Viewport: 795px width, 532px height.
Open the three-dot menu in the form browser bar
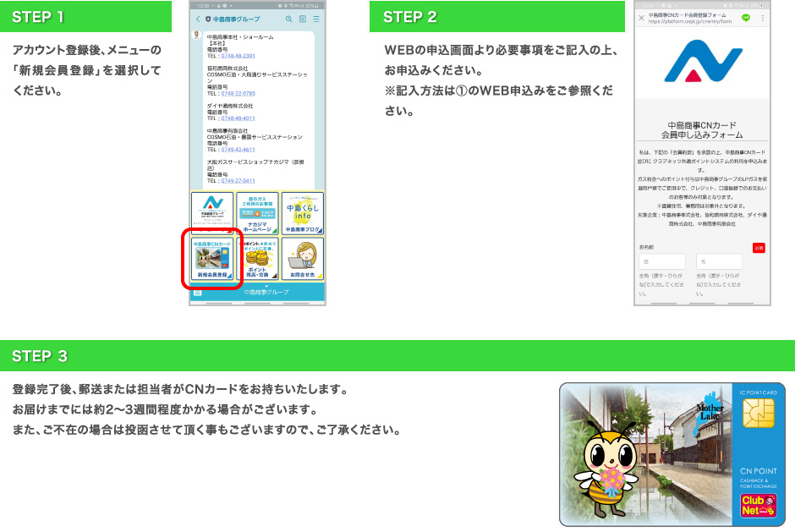point(763,18)
